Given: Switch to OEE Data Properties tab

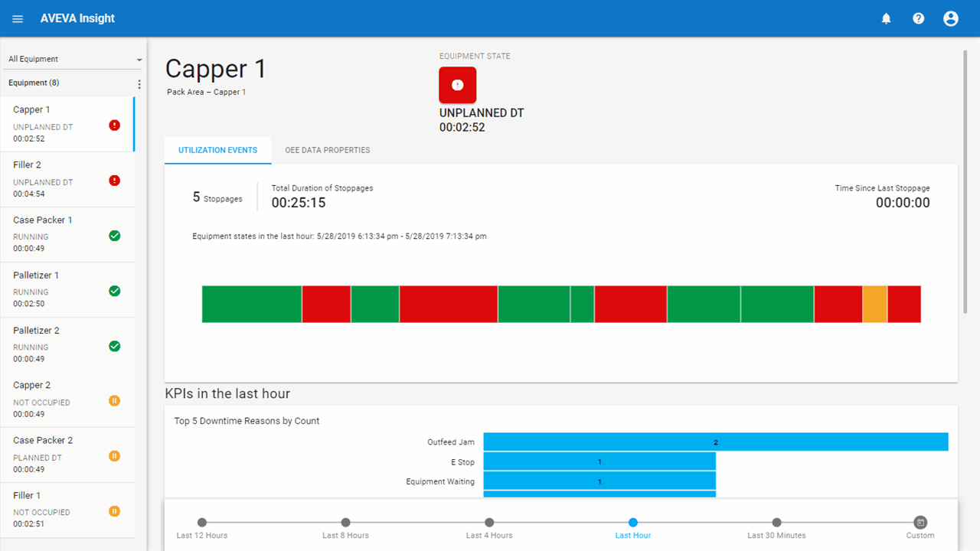Looking at the screenshot, I should pyautogui.click(x=327, y=150).
